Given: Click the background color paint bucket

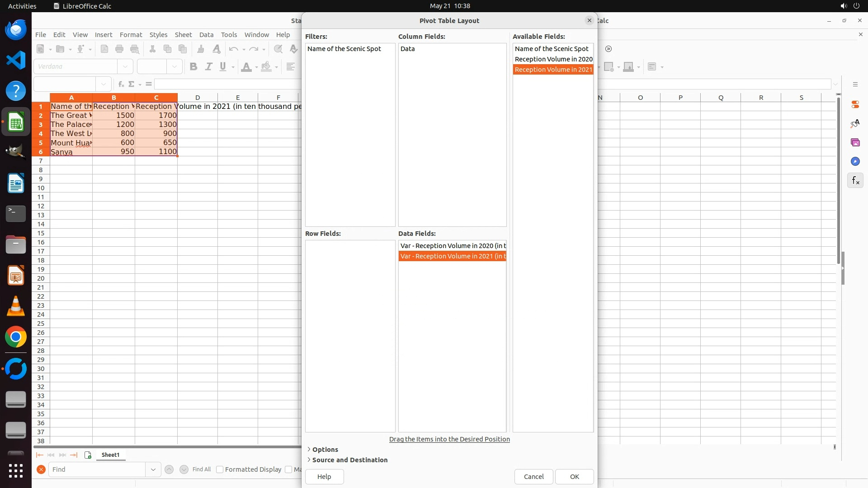Looking at the screenshot, I should pos(266,67).
